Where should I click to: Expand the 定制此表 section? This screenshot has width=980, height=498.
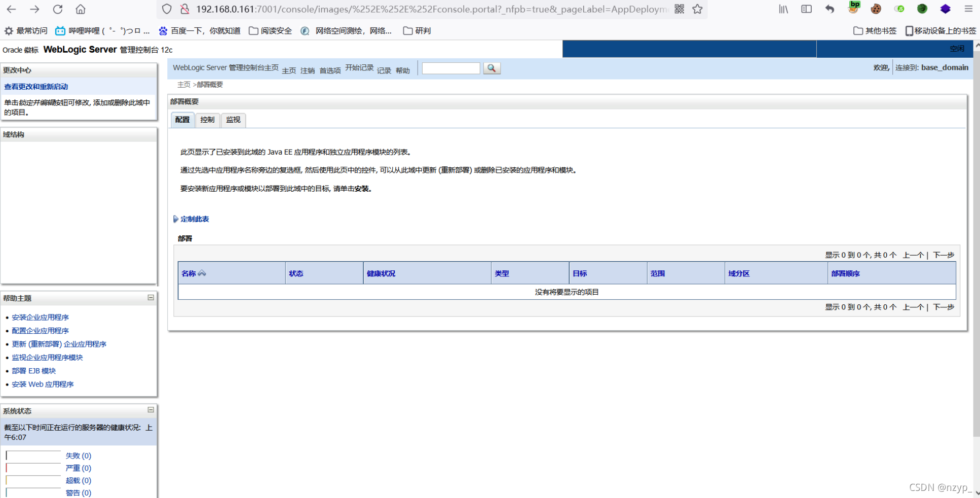click(x=191, y=219)
